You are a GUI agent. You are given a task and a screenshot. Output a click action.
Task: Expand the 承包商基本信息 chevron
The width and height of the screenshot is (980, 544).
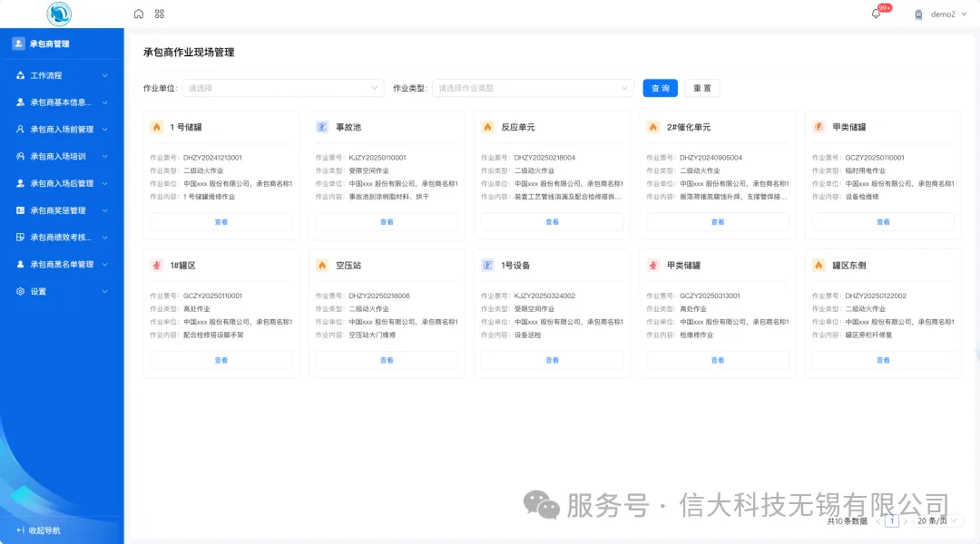pyautogui.click(x=104, y=102)
